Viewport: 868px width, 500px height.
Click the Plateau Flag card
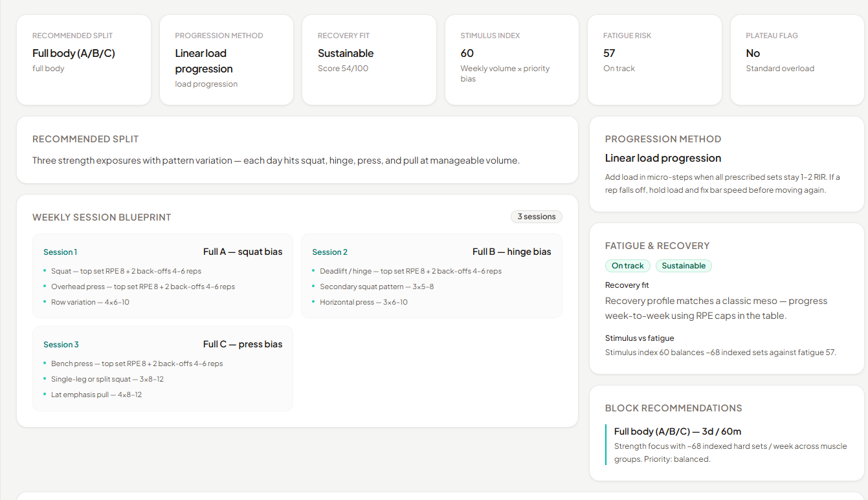point(796,60)
